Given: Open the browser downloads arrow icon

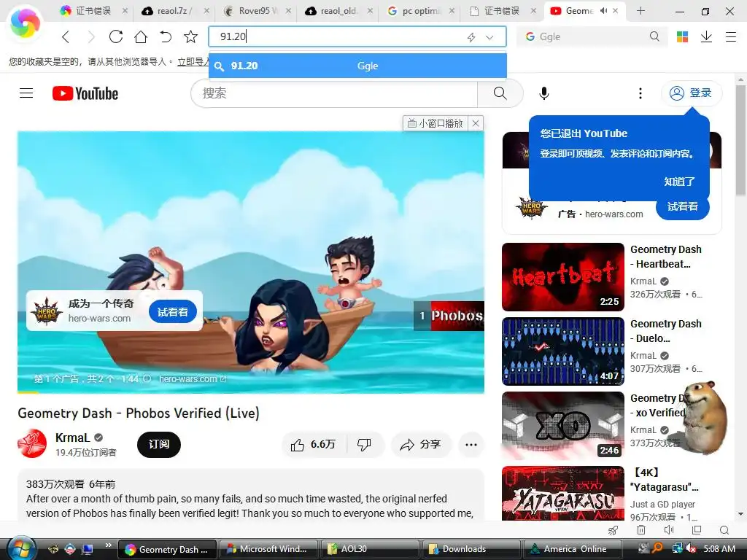Looking at the screenshot, I should (706, 36).
